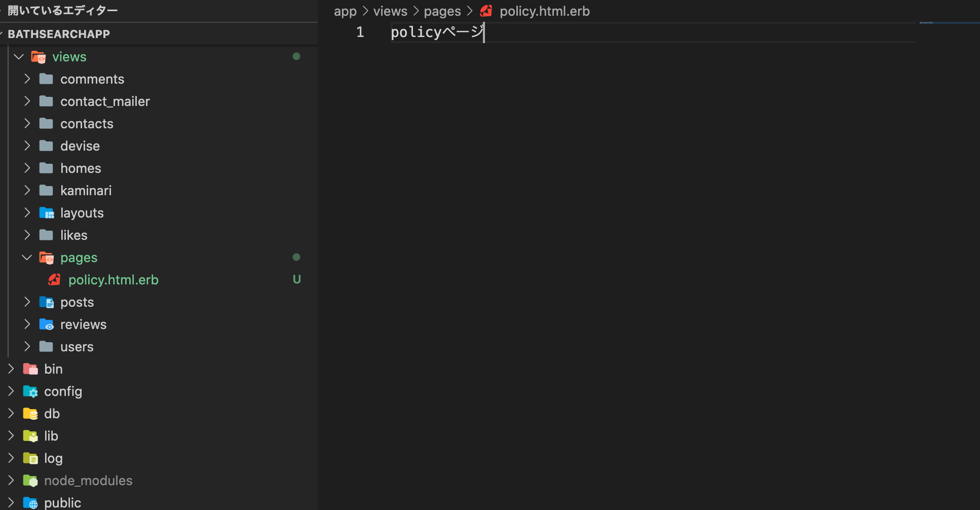Click the erb icon in the breadcrumb
This screenshot has width=980, height=510.
[x=486, y=11]
